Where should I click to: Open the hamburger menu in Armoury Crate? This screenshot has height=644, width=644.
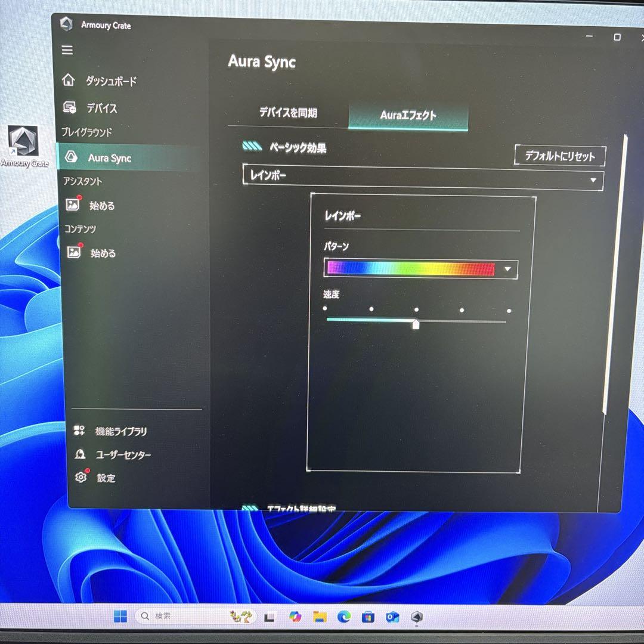[x=67, y=50]
